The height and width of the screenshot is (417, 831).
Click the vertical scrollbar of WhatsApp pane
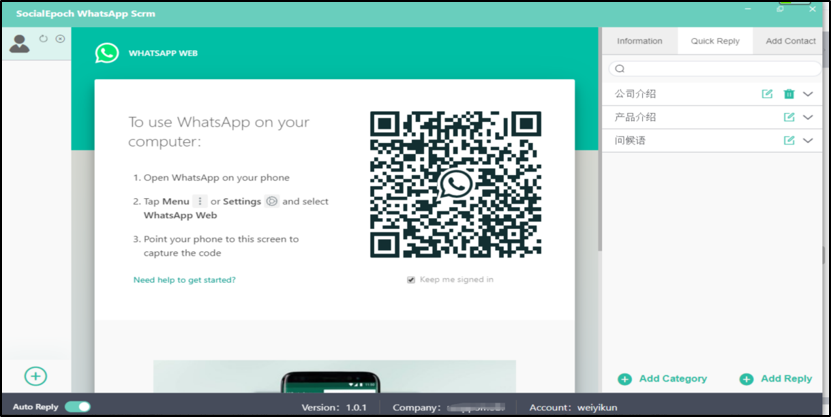(599, 139)
